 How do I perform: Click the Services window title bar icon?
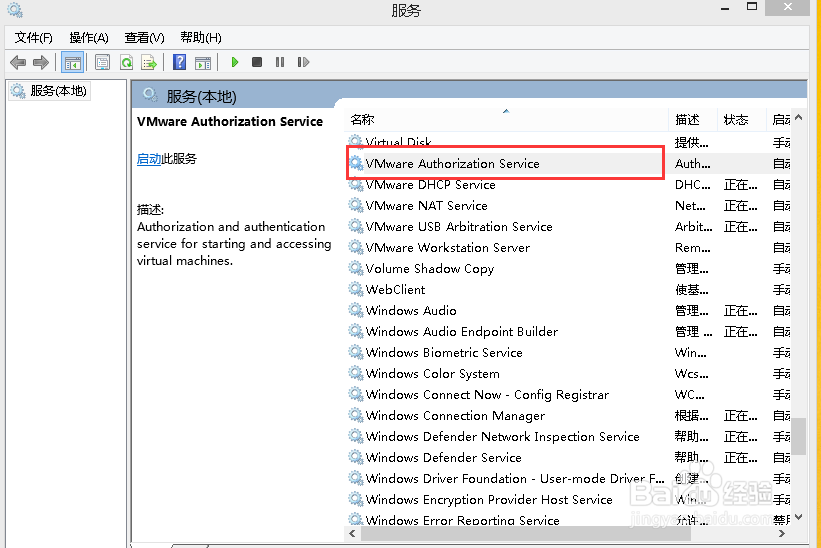(15, 9)
